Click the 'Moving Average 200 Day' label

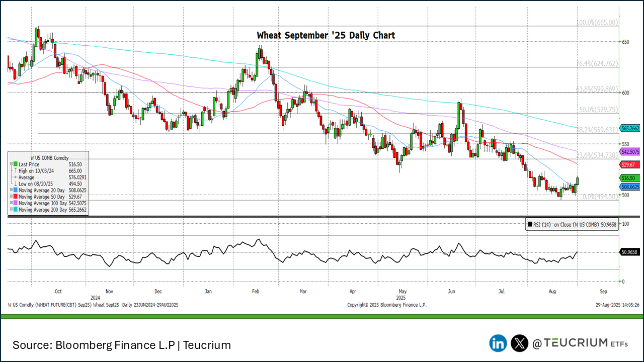click(43, 210)
